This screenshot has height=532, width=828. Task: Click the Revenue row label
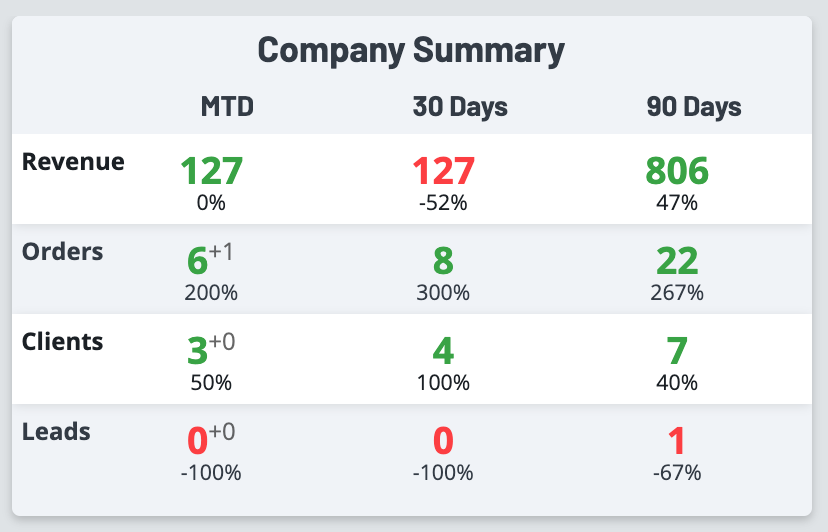73,161
